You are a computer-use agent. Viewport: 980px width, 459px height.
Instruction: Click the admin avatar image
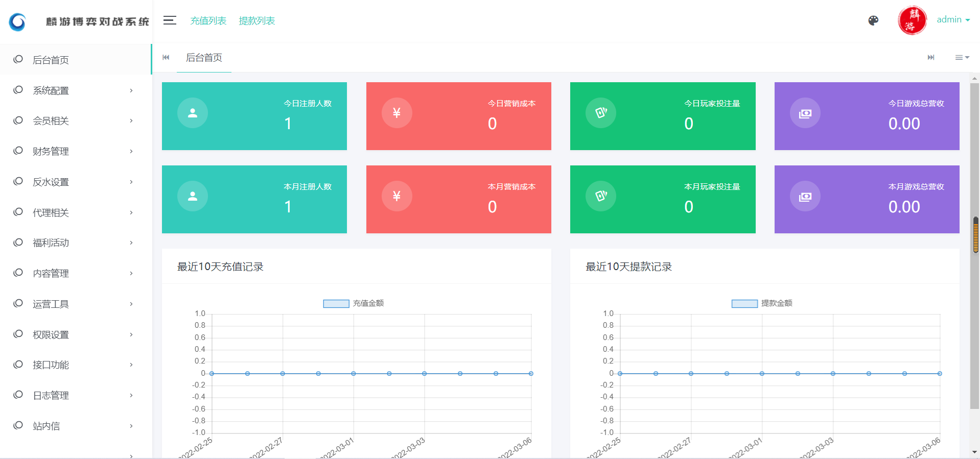[912, 20]
